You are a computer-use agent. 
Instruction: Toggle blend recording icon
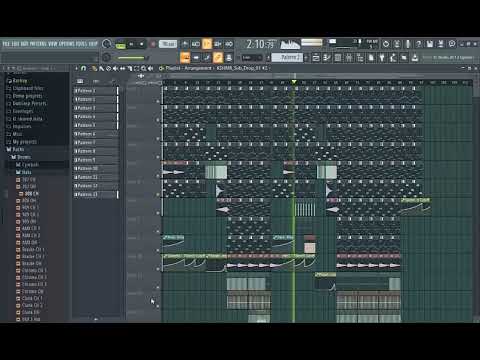(218, 44)
